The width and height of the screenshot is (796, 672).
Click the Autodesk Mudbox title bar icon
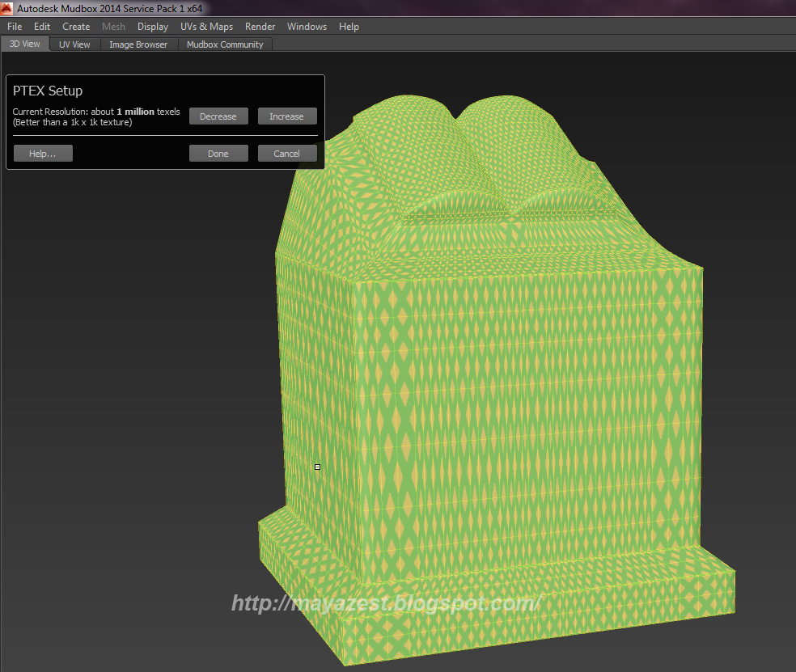[7, 7]
